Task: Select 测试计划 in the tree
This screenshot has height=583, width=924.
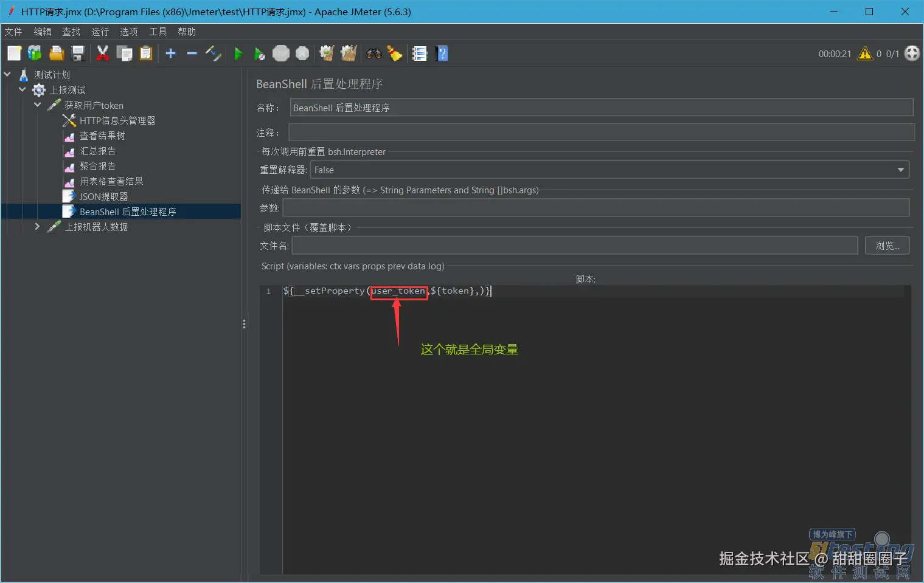Action: click(52, 75)
